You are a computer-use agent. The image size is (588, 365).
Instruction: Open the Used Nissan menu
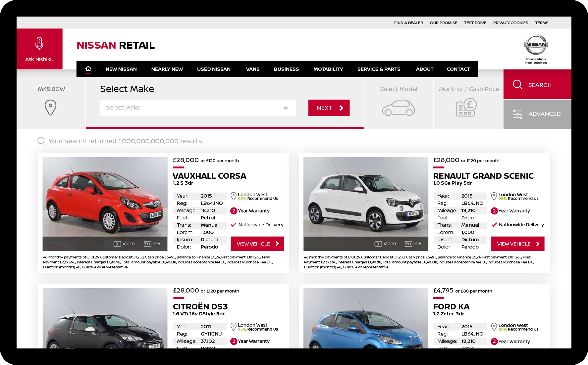[x=214, y=69]
